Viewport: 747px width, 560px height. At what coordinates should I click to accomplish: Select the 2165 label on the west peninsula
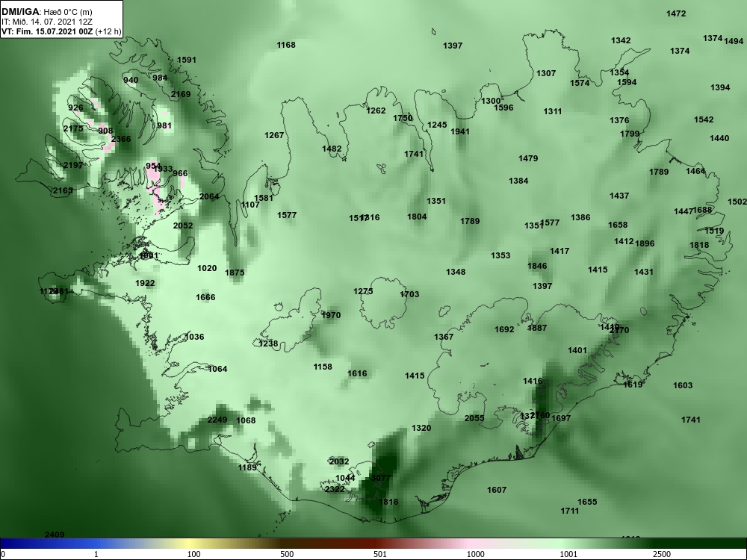[x=63, y=190]
